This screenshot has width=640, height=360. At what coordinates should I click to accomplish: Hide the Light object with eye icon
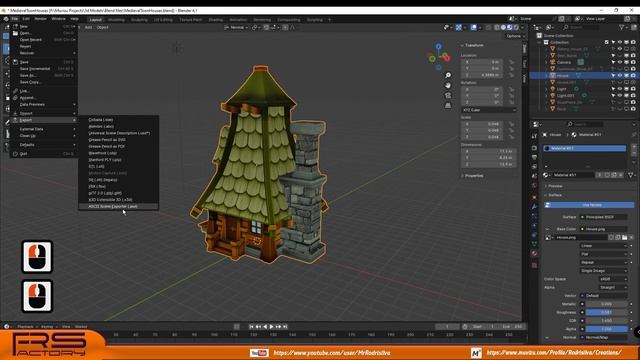(x=620, y=89)
